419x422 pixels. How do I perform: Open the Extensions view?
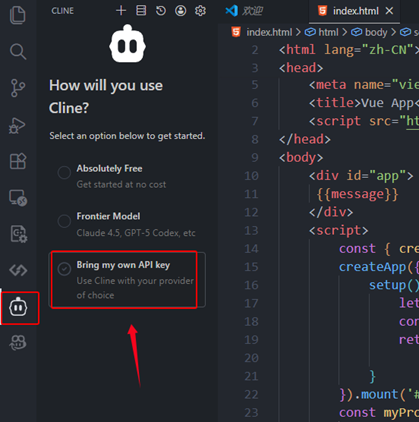pyautogui.click(x=18, y=161)
